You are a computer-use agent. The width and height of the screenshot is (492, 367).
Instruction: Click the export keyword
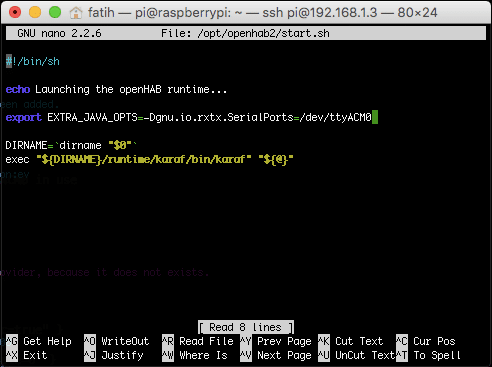24,117
